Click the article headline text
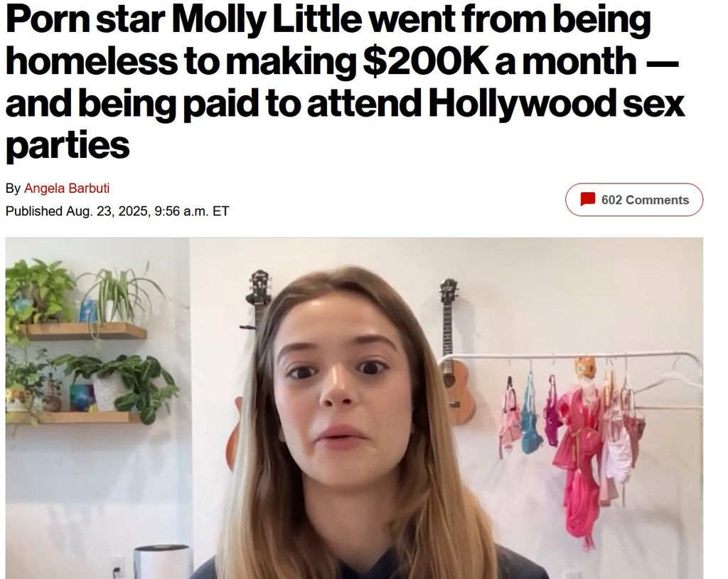The height and width of the screenshot is (579, 728). tap(345, 82)
